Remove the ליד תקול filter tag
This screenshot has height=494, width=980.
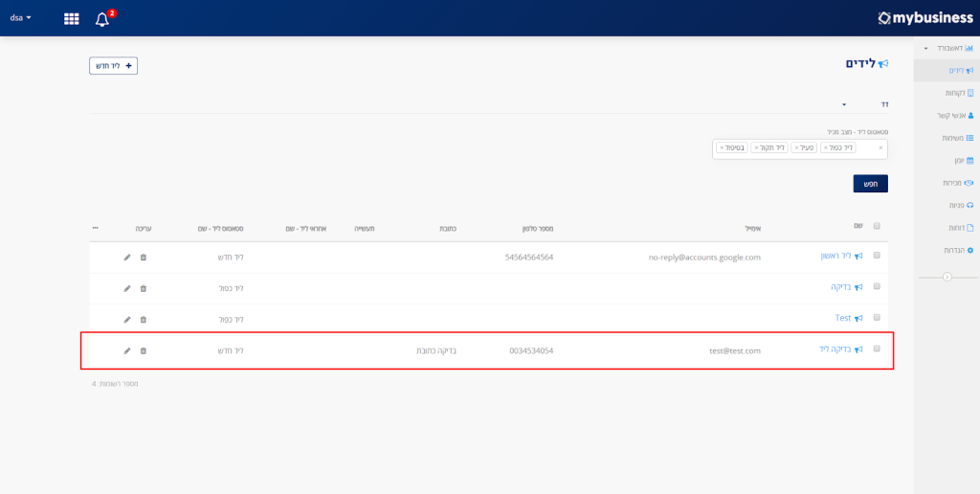click(x=756, y=148)
